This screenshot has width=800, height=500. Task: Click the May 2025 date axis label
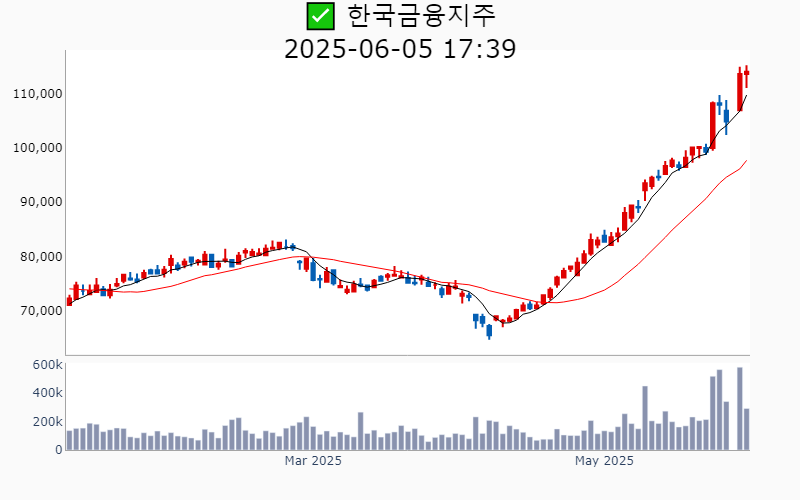coord(604,461)
